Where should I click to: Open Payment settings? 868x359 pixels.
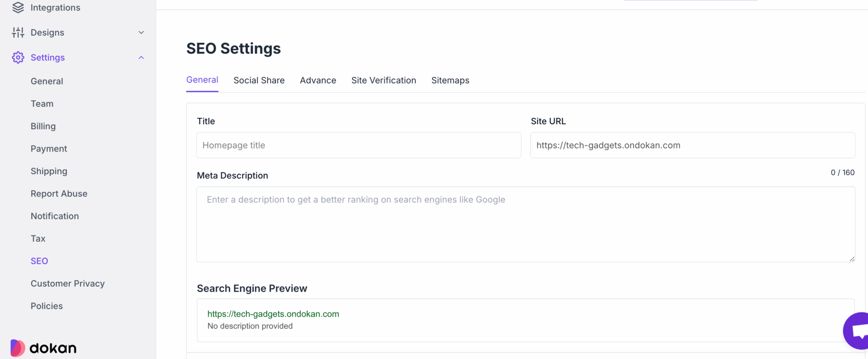pos(49,149)
